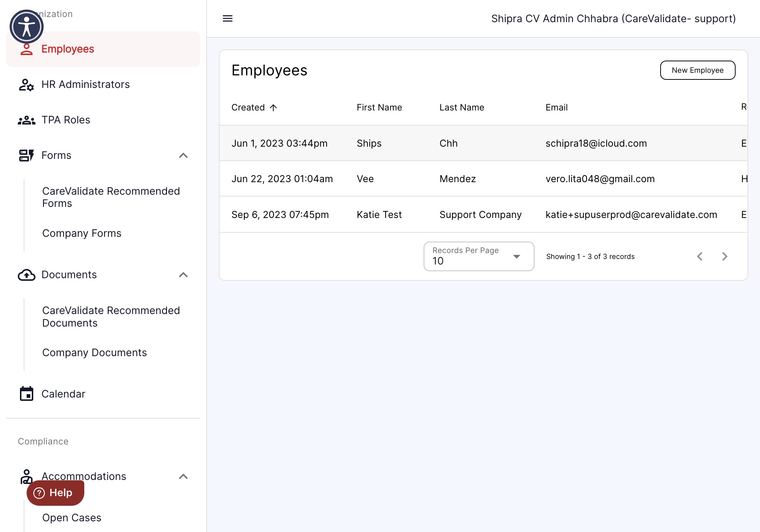The height and width of the screenshot is (532, 760).
Task: Click the Employees person icon in sidebar
Action: tap(27, 49)
